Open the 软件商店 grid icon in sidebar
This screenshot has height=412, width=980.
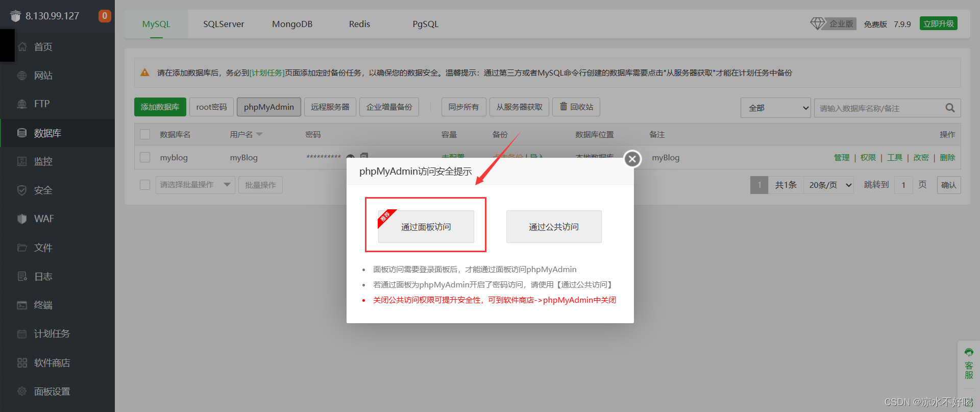coord(22,363)
